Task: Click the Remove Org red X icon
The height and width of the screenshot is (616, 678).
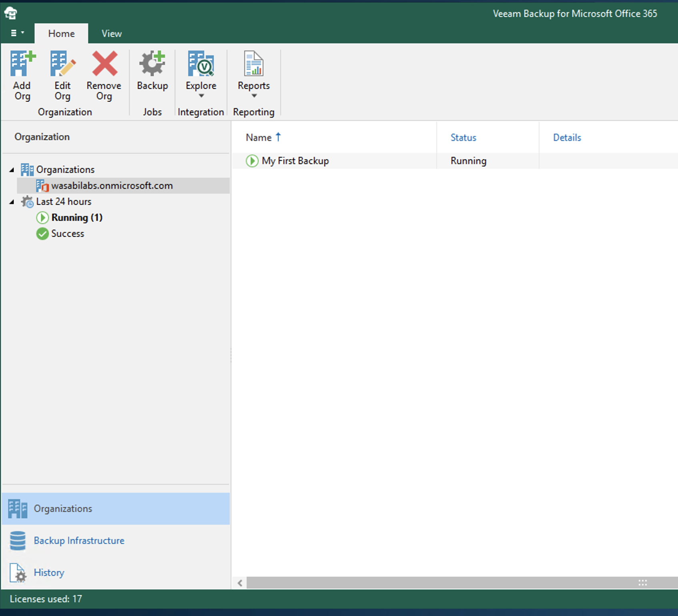Action: [x=104, y=63]
